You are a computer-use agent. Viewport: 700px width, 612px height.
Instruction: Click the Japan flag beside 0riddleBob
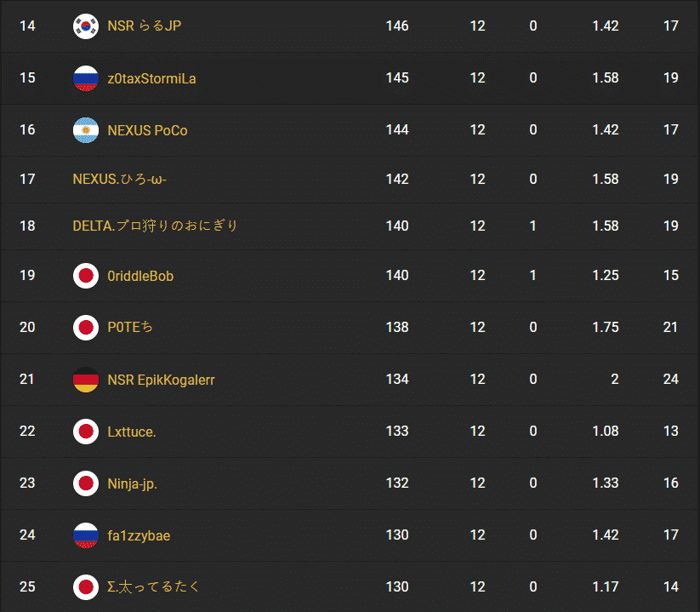pos(85,275)
